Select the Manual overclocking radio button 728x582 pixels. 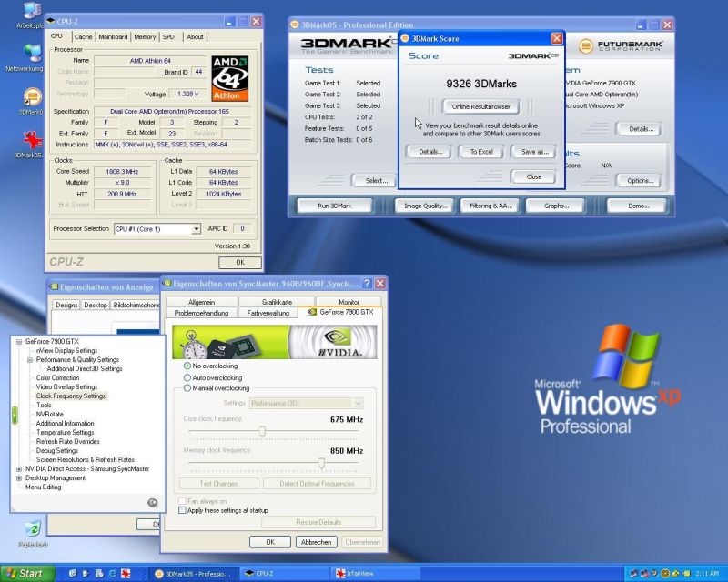(187, 388)
